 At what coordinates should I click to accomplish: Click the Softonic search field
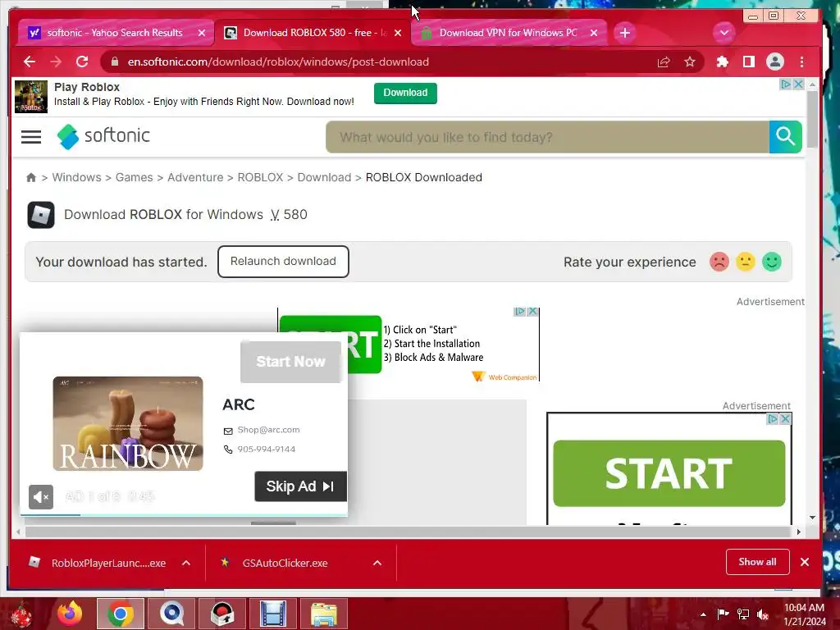(x=547, y=137)
